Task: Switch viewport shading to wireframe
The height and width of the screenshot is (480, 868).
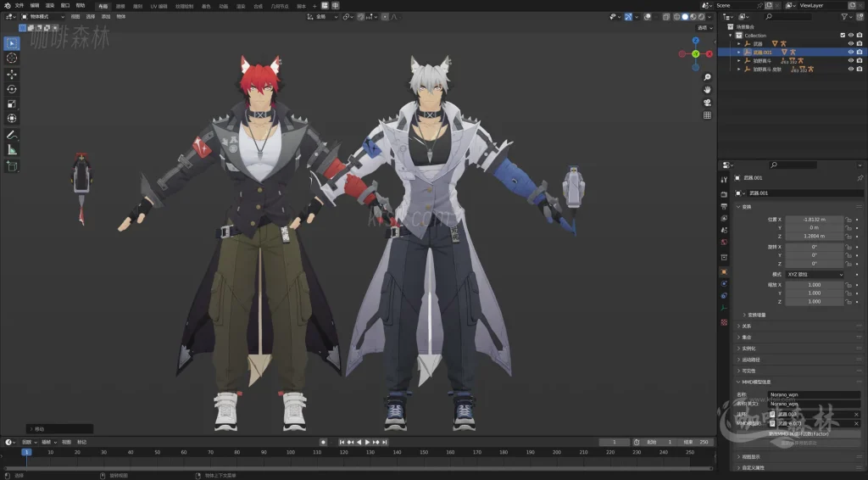Action: click(x=676, y=17)
